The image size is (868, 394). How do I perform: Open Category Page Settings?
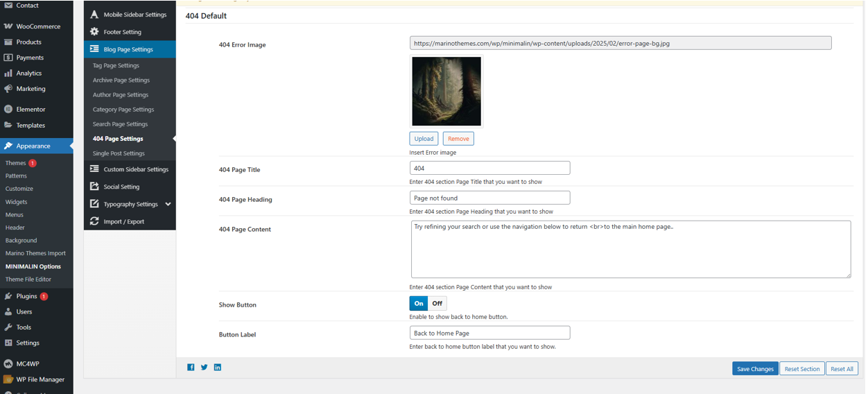pos(123,110)
